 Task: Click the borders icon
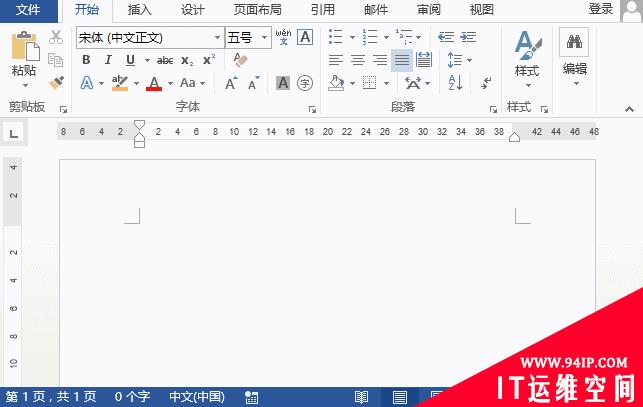click(x=369, y=83)
